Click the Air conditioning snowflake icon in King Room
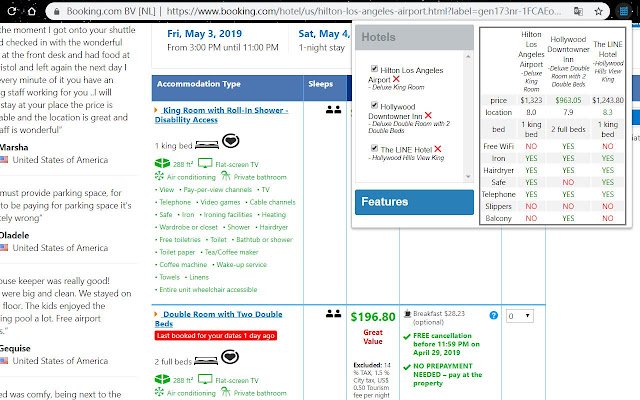640x400 pixels. pyautogui.click(x=159, y=176)
